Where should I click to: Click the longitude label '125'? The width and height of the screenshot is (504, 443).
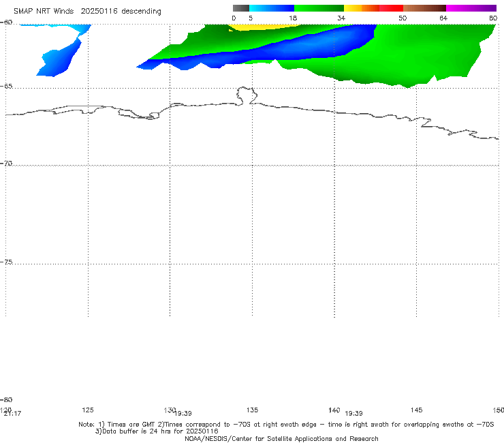88,410
